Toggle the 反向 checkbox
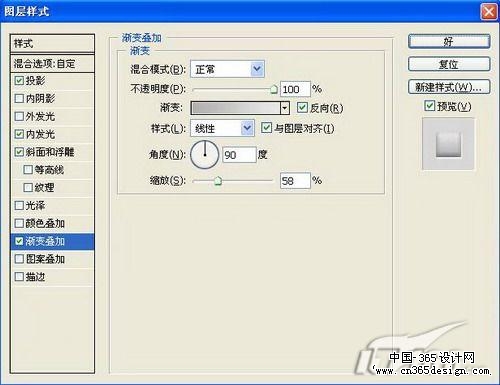This screenshot has width=500, height=385. [302, 108]
